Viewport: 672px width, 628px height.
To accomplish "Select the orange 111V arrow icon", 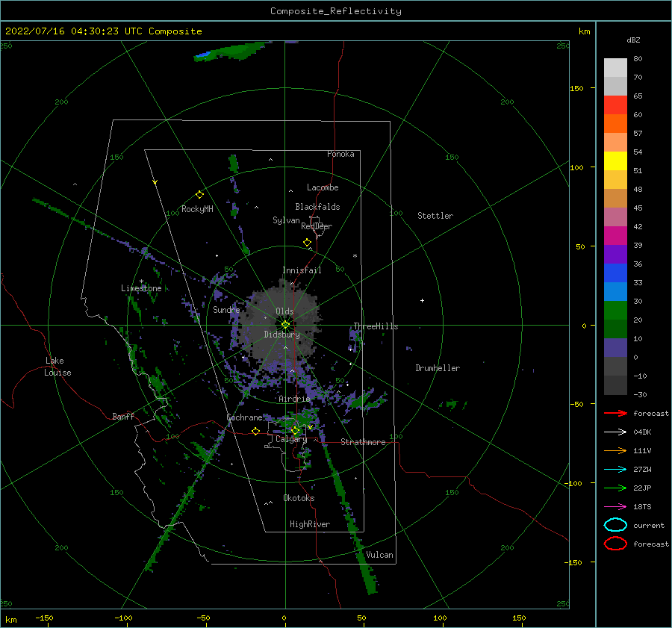I will [x=615, y=450].
